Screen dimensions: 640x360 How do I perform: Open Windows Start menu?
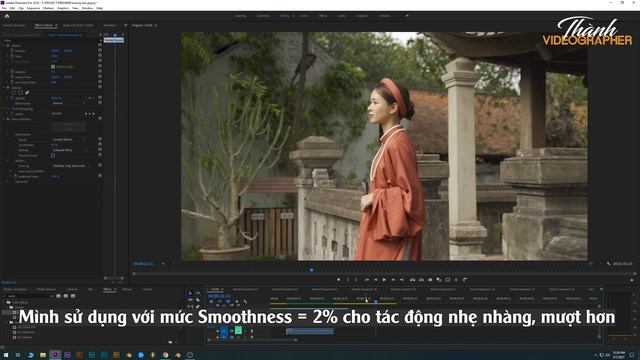6,355
